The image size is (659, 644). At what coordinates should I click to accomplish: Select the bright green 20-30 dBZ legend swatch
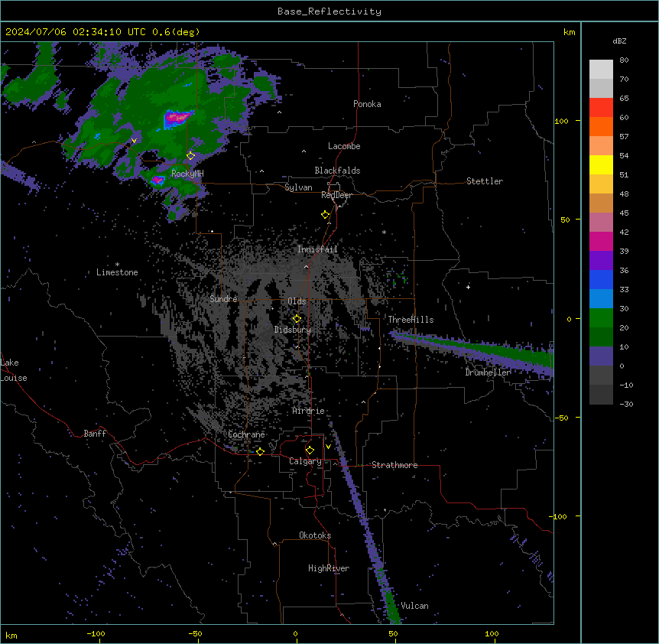coord(601,318)
